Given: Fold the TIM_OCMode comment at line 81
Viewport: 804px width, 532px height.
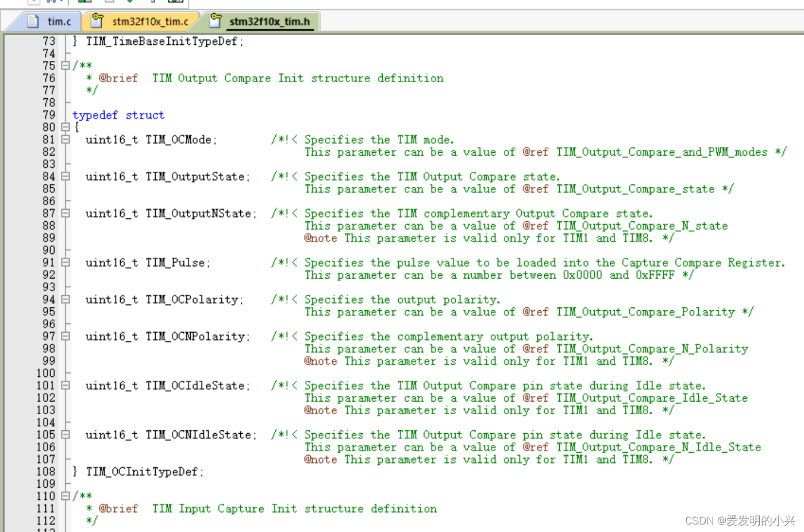Looking at the screenshot, I should (x=66, y=139).
